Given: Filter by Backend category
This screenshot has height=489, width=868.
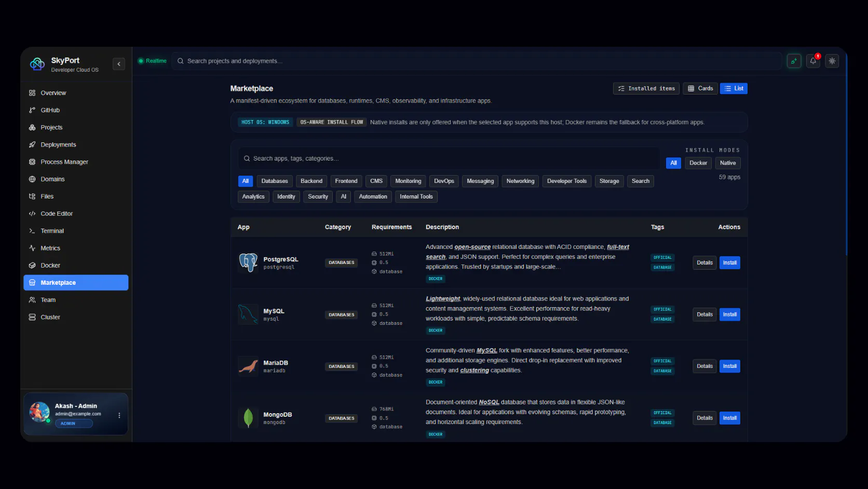Looking at the screenshot, I should (311, 181).
